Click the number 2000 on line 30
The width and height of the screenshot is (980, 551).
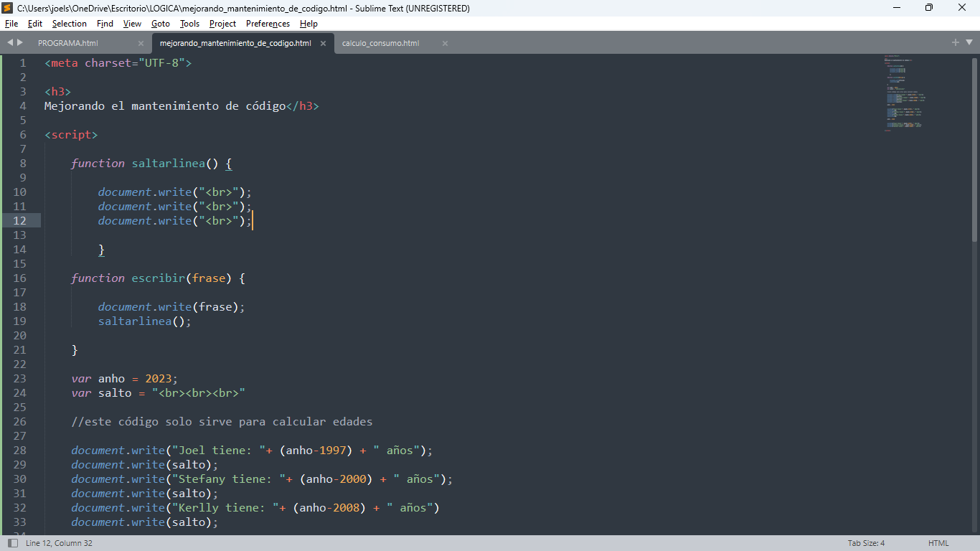[x=353, y=479]
